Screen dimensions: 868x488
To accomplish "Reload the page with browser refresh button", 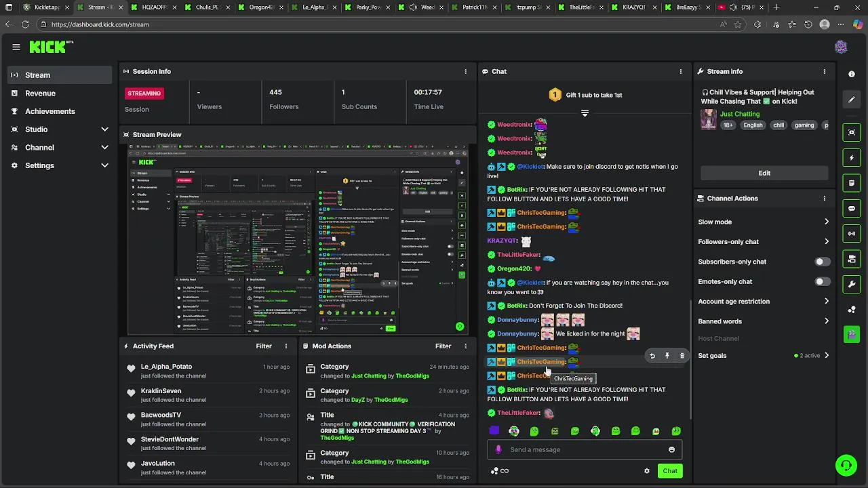I will pos(25,24).
